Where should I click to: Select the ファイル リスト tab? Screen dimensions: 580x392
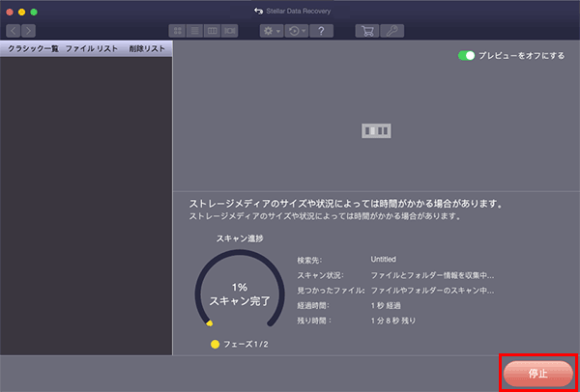point(92,49)
